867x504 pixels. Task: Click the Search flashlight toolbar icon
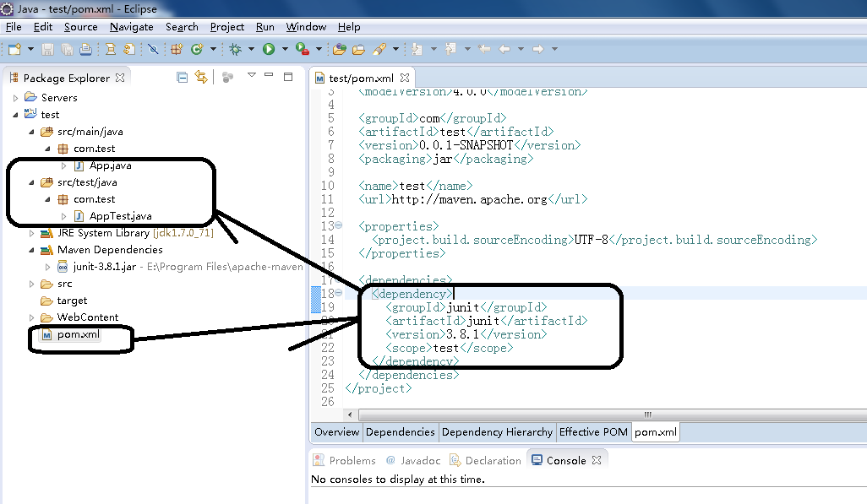[379, 49]
